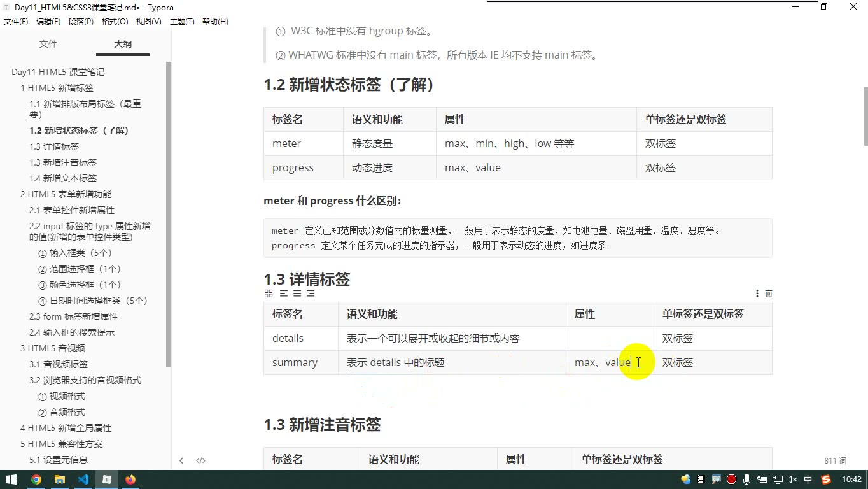Click cell containing max、value in summary row
This screenshot has height=489, width=868.
610,362
